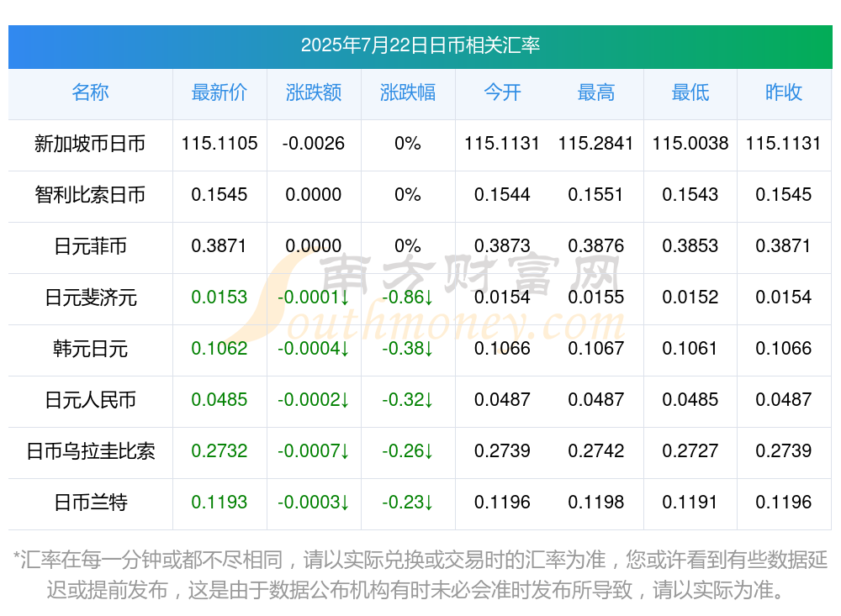Select the 最低 column header
This screenshot has height=616, width=841.
pyautogui.click(x=690, y=92)
